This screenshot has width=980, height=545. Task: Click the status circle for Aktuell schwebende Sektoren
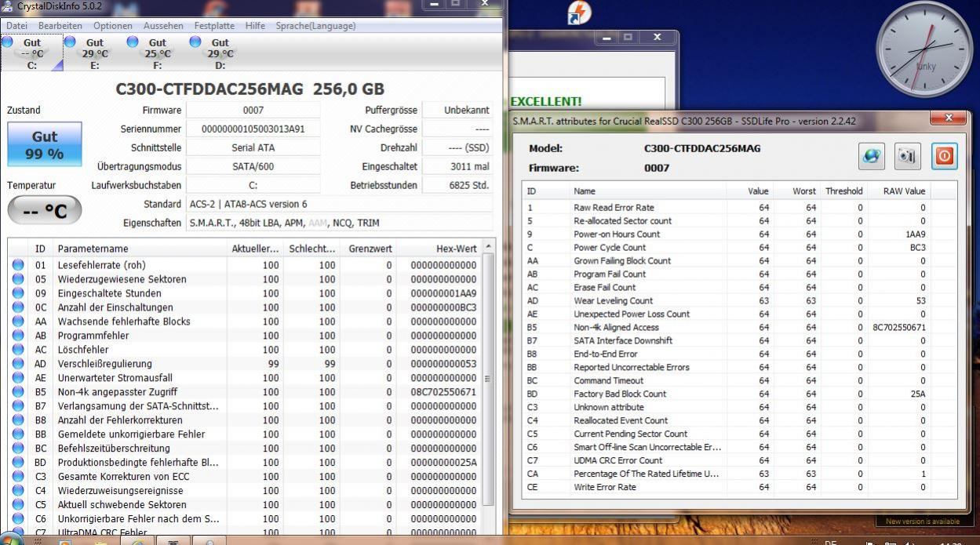[18, 505]
